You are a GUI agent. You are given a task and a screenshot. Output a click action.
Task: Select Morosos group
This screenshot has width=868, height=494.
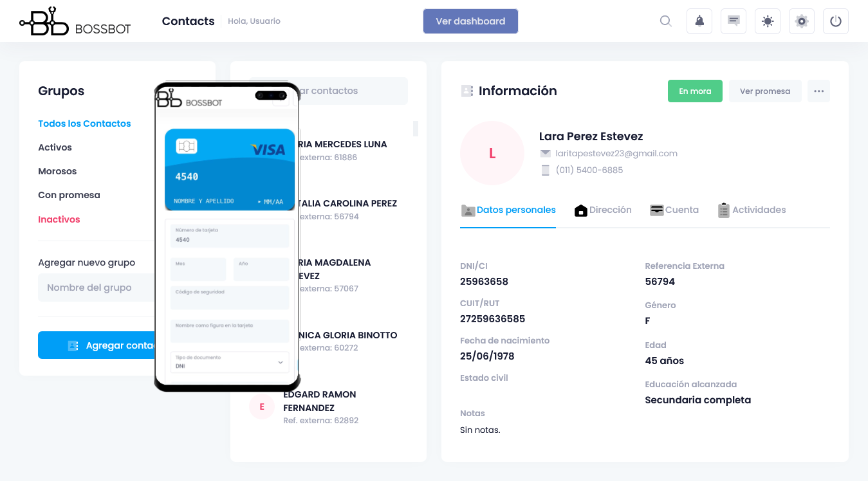57,171
